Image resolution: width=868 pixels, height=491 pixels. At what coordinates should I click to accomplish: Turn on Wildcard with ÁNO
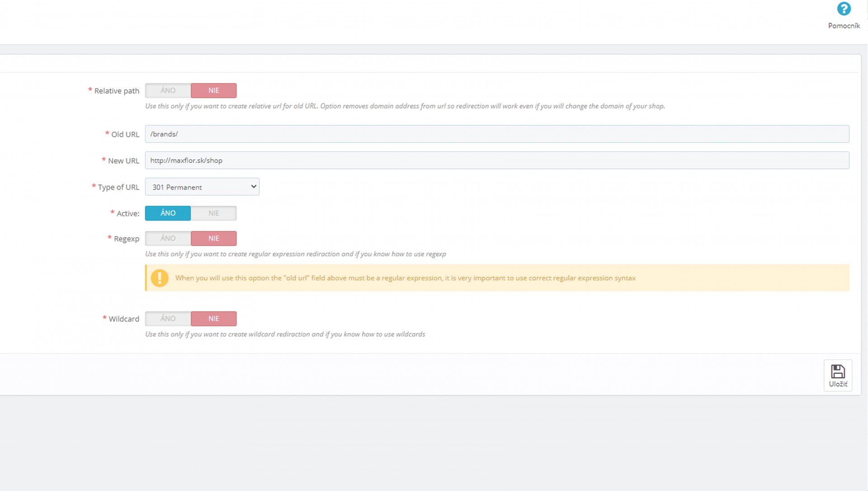click(168, 319)
